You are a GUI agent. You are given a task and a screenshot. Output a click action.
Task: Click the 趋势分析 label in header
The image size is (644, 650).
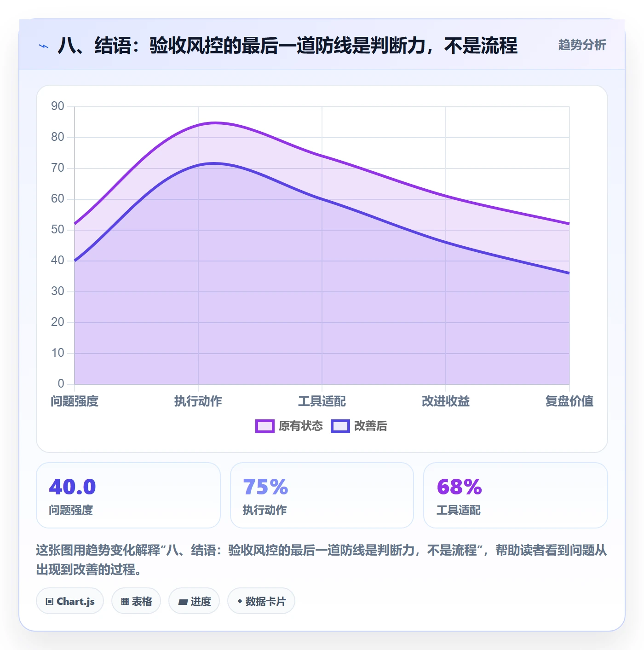pos(582,45)
